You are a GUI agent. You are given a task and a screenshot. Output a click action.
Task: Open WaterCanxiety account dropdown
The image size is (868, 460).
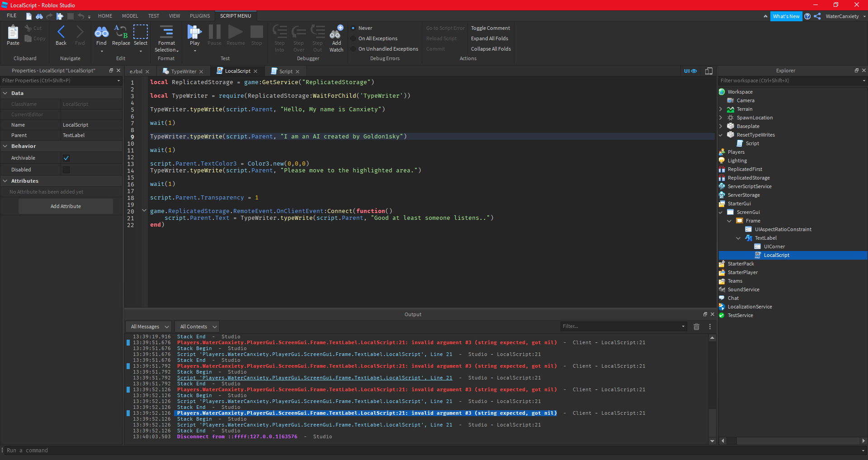click(845, 16)
